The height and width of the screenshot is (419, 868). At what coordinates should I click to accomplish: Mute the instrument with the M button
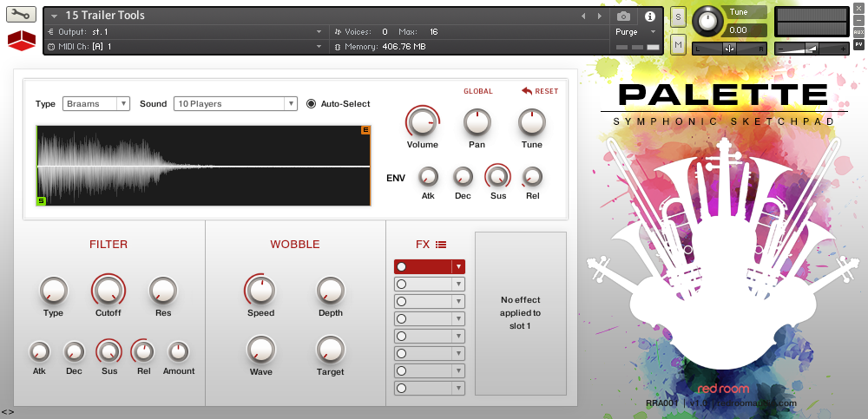coord(678,44)
